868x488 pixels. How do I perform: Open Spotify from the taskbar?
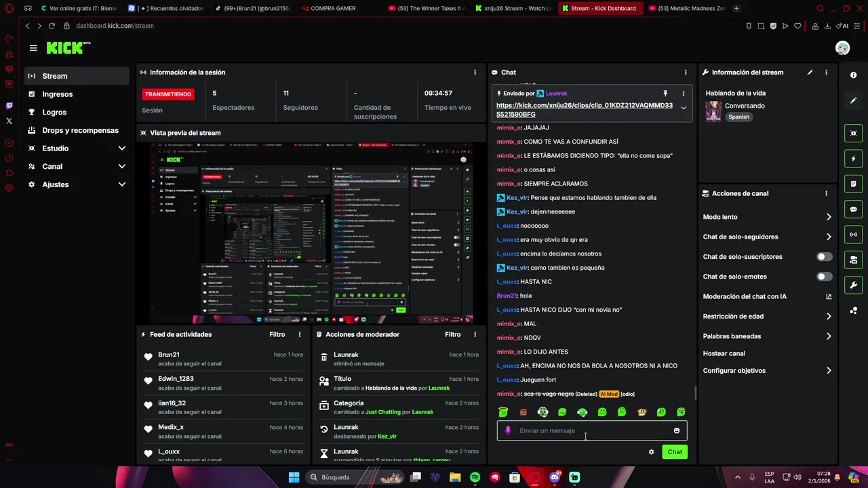[475, 477]
